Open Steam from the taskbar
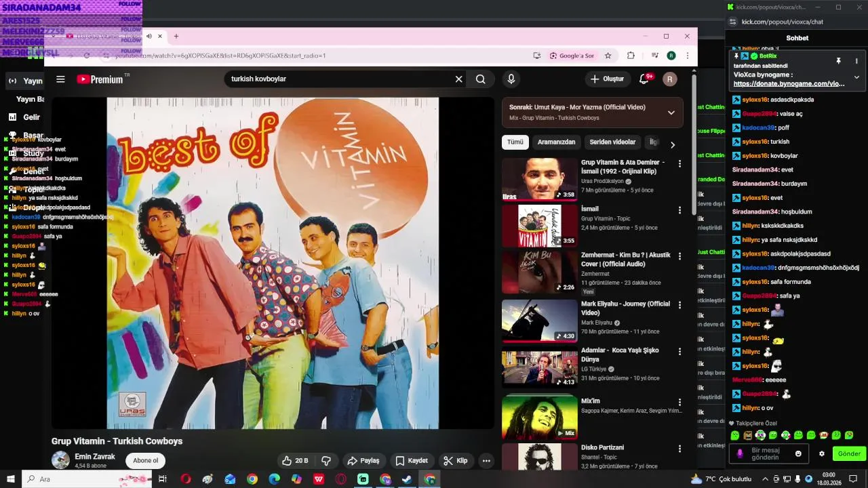 [x=407, y=479]
